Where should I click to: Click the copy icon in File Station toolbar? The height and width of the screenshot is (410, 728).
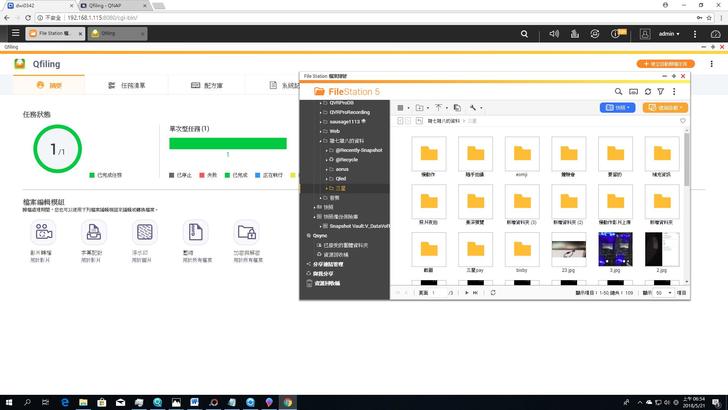456,107
